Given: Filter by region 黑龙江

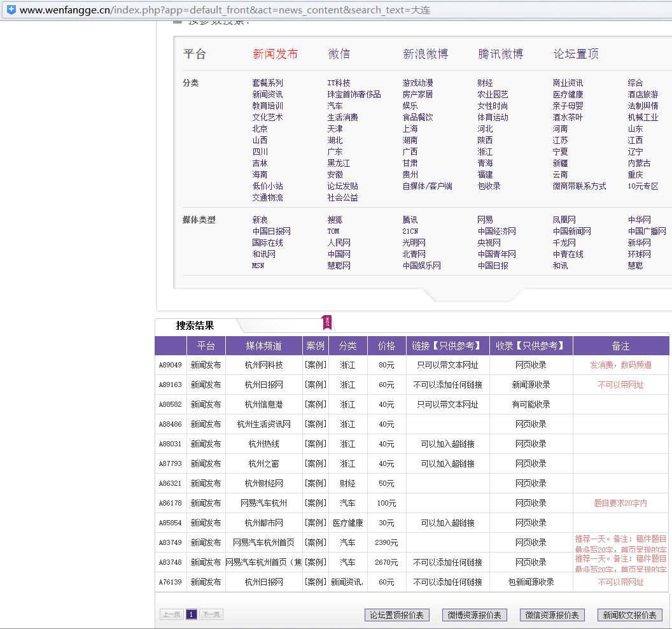Looking at the screenshot, I should (339, 164).
